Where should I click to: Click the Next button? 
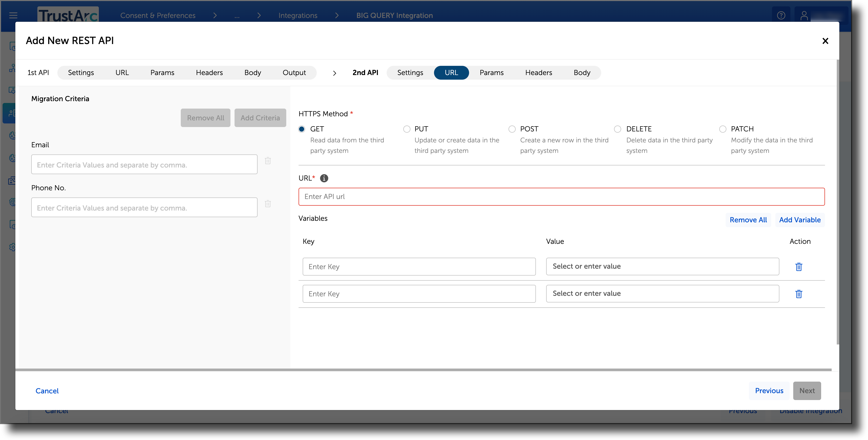coord(807,391)
